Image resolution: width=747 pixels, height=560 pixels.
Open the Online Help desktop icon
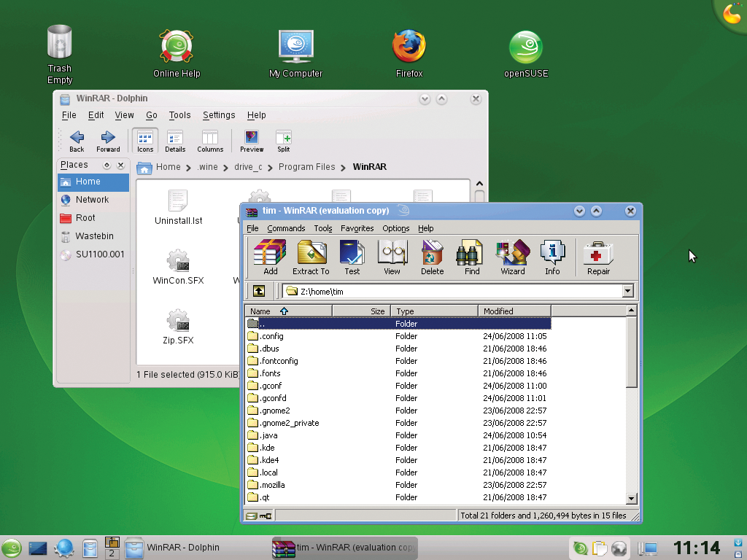pos(177,53)
